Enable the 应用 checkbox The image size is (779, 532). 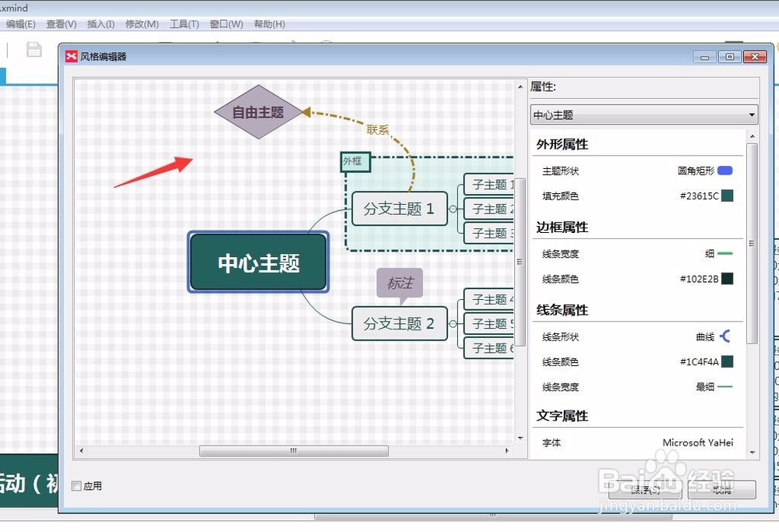(x=76, y=484)
